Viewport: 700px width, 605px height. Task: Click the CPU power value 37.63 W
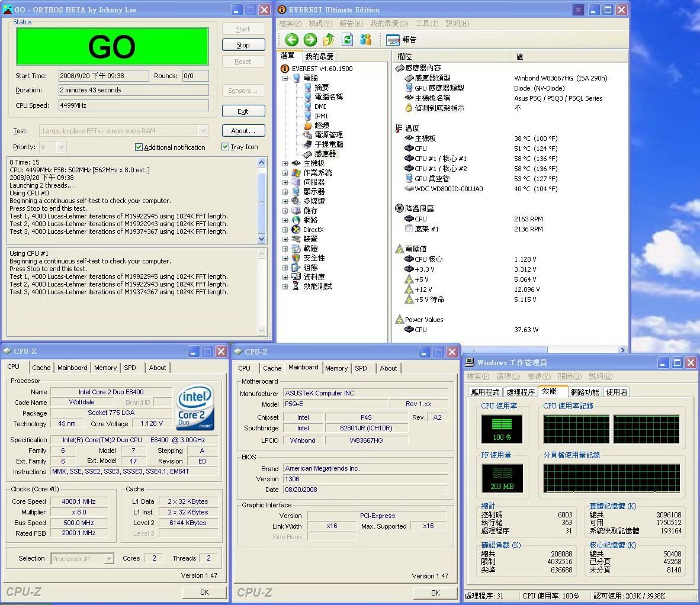tap(526, 330)
